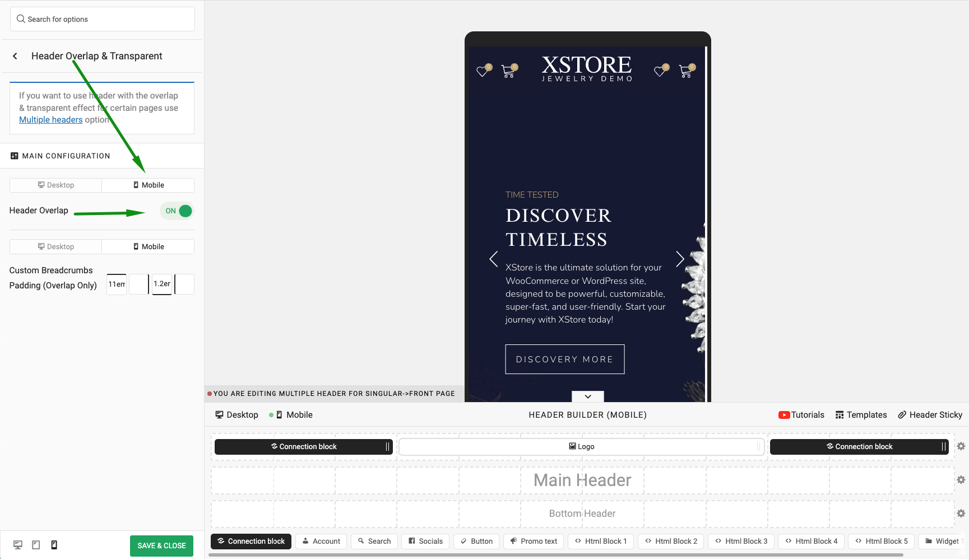Open Header Sticky settings
Image resolution: width=969 pixels, height=560 pixels.
point(930,415)
